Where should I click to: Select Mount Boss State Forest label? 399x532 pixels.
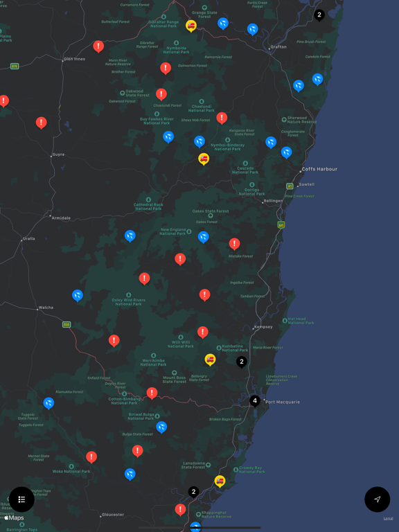(175, 380)
